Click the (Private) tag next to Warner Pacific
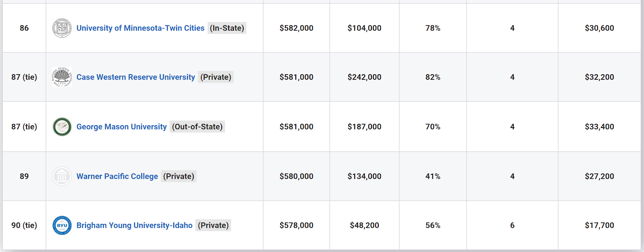This screenshot has height=252, width=644. tap(179, 176)
